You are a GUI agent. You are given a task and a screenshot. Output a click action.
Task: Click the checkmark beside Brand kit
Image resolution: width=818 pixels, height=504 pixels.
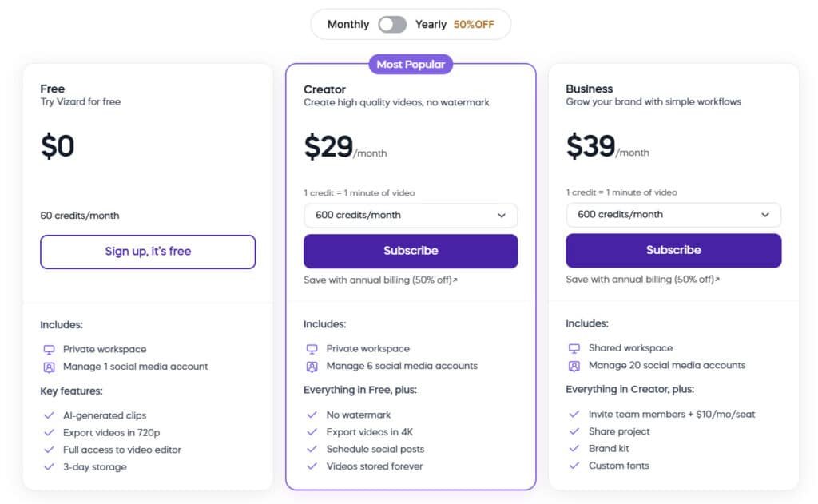(x=574, y=449)
